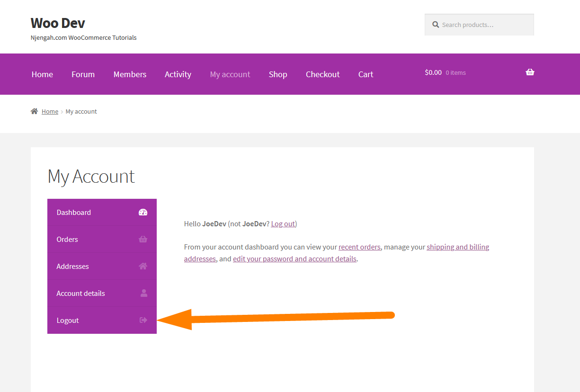Click the Woo Dev site title
Viewport: 580px width, 392px height.
(x=58, y=23)
